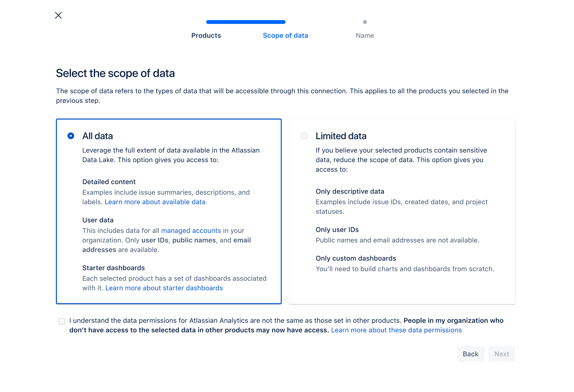This screenshot has width=574, height=392.
Task: Click the Back button
Action: click(x=470, y=354)
